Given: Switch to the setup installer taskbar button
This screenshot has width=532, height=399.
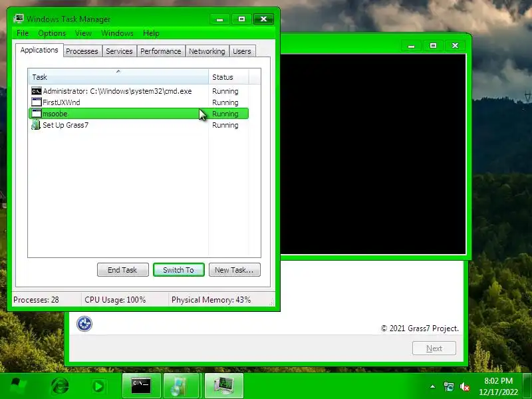Looking at the screenshot, I should 182,386.
